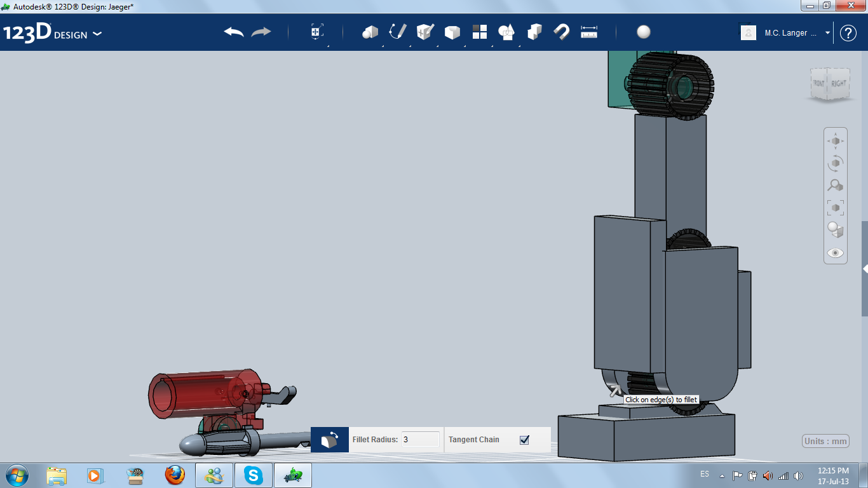The width and height of the screenshot is (868, 488).
Task: Click the ES language indicator
Action: click(705, 474)
